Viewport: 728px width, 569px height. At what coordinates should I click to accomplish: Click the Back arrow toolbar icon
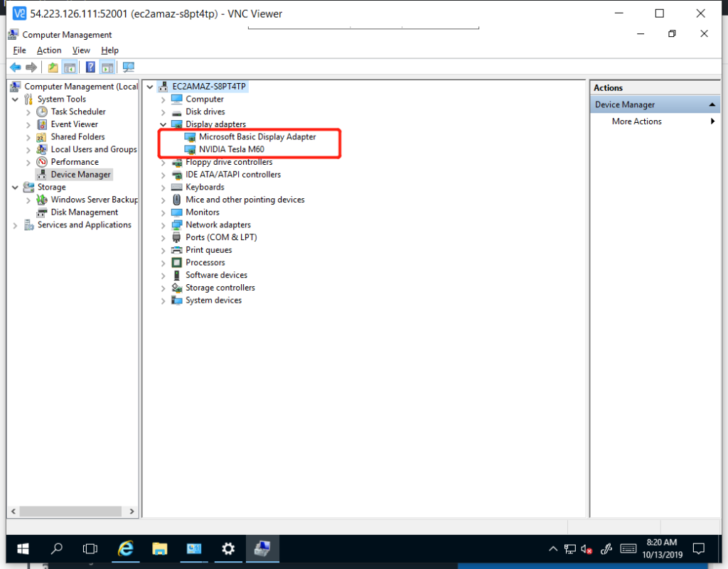(x=15, y=67)
